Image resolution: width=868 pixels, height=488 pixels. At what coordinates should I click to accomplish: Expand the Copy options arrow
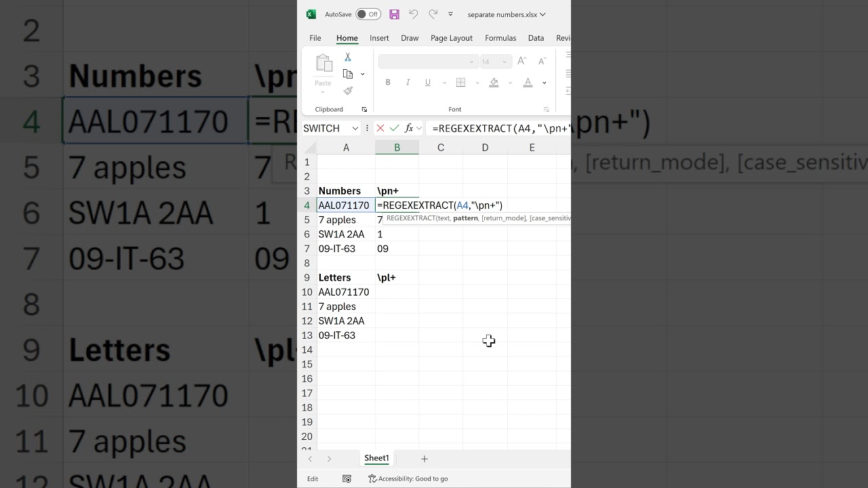click(x=363, y=74)
